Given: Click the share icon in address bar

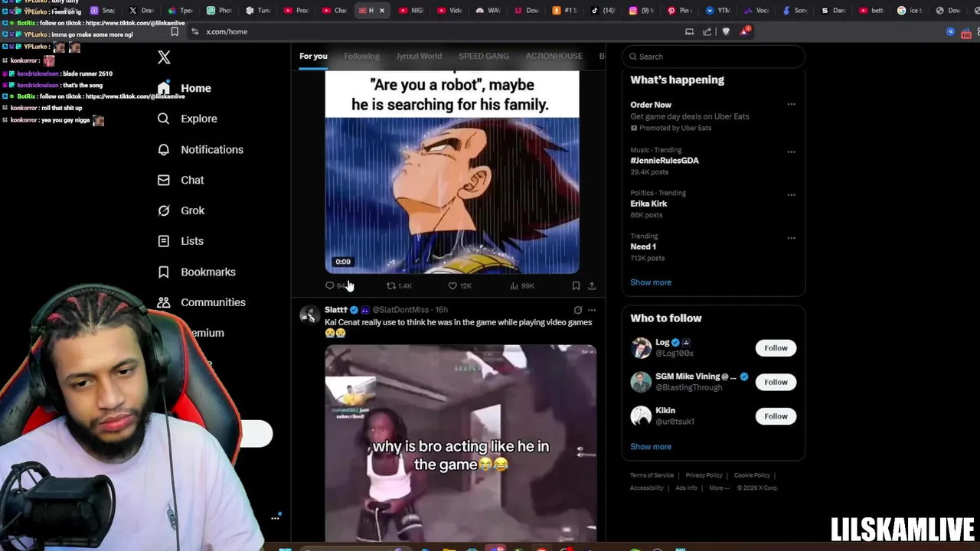Looking at the screenshot, I should 707,31.
